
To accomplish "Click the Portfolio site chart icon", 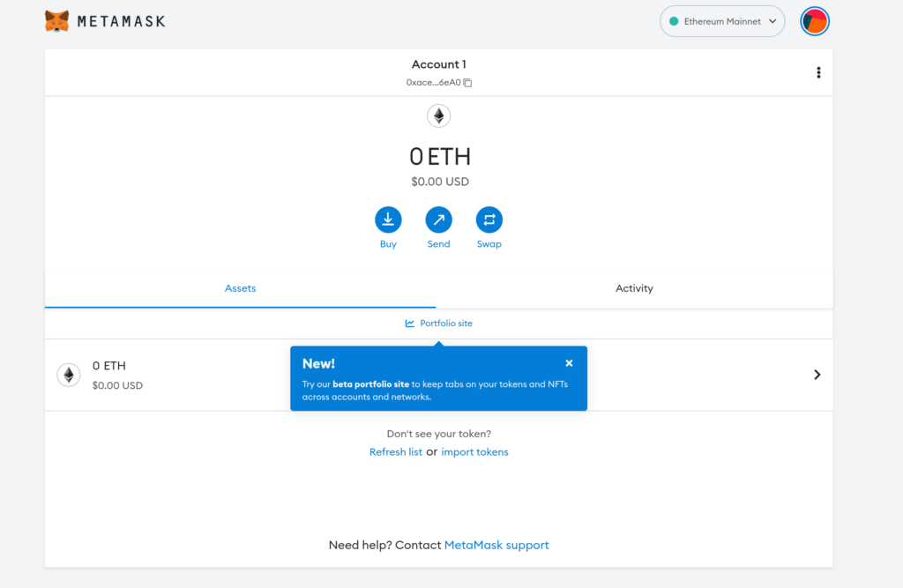I will [x=409, y=323].
